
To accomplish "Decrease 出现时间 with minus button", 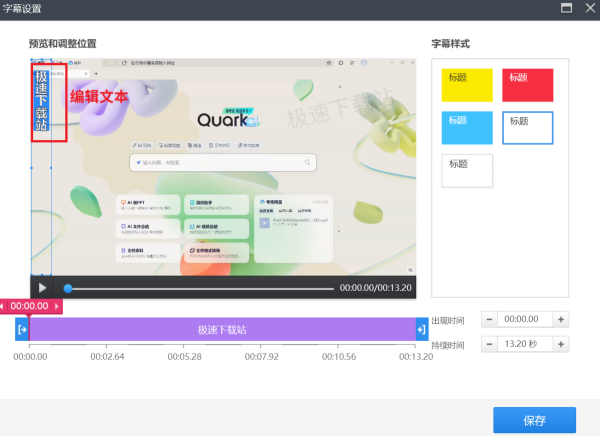I will point(489,319).
